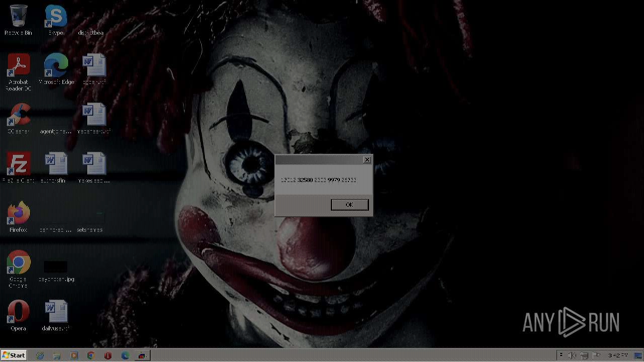The width and height of the screenshot is (644, 362).
Task: Select the agent file label beside CCleaner
Action: point(56,131)
